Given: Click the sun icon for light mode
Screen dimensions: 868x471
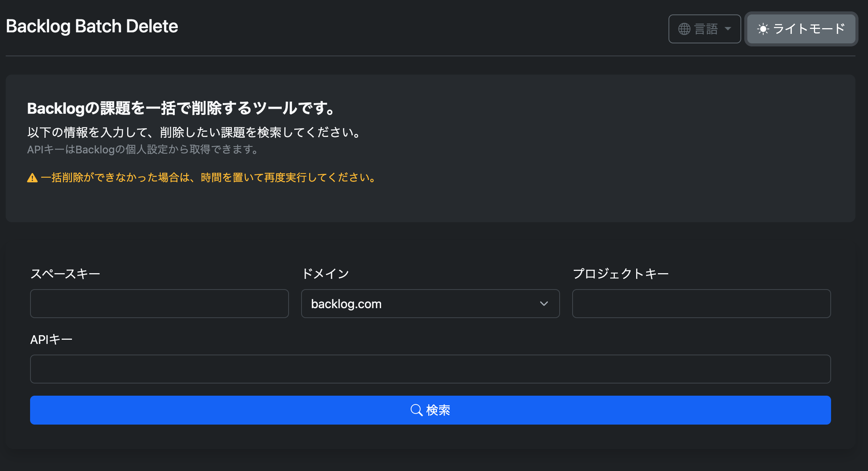Looking at the screenshot, I should [x=763, y=29].
